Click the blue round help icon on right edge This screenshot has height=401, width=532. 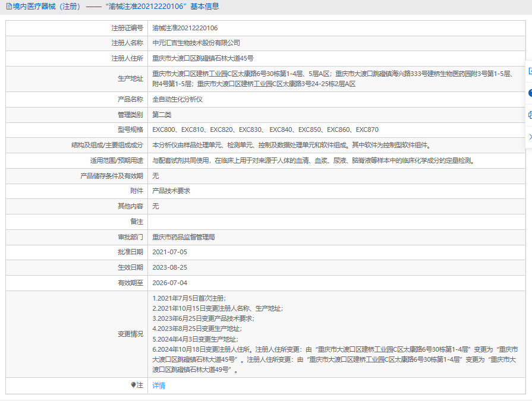coord(529,93)
